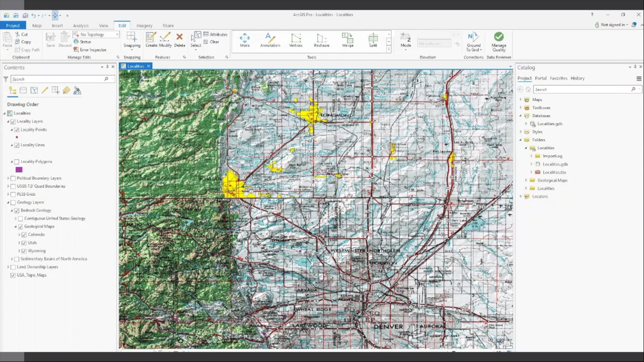Enable the Locality Polygons layer checkbox
The width and height of the screenshot is (644, 362).
tap(17, 162)
